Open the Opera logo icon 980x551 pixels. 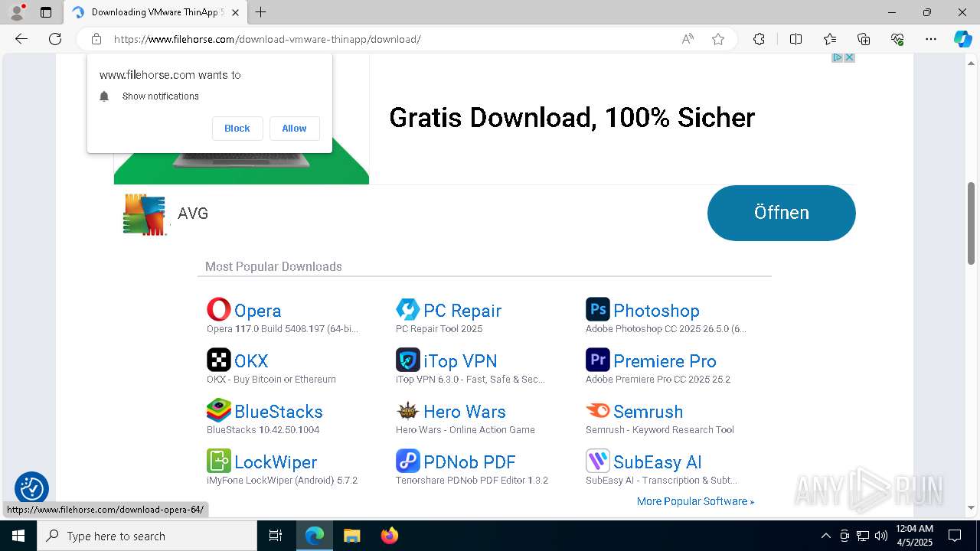pos(219,309)
